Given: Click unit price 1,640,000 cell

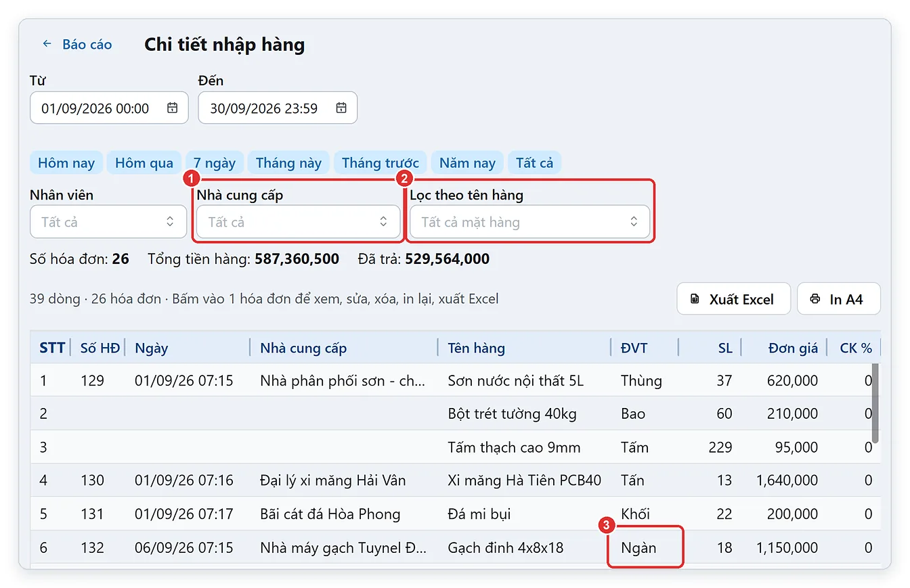Looking at the screenshot, I should pyautogui.click(x=787, y=481).
